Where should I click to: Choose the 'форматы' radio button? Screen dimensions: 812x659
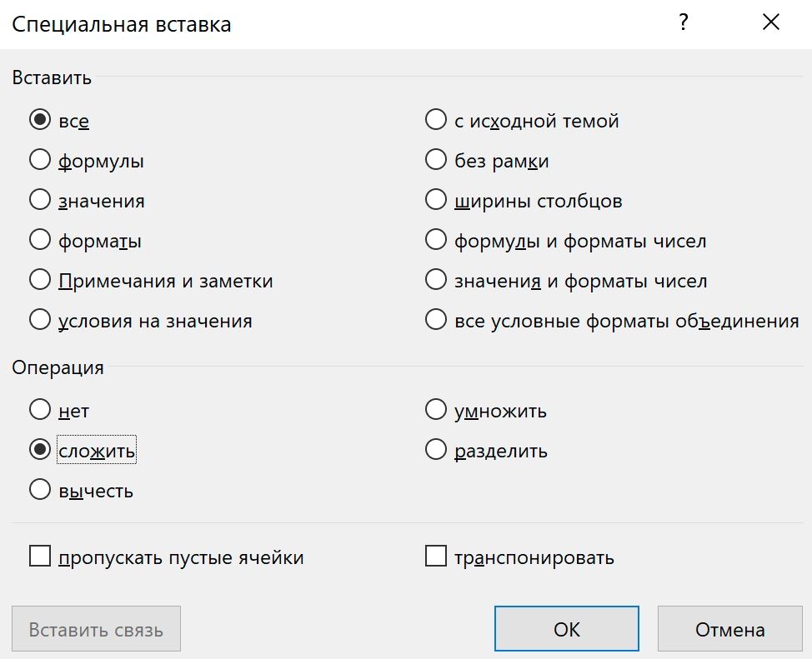click(x=40, y=241)
